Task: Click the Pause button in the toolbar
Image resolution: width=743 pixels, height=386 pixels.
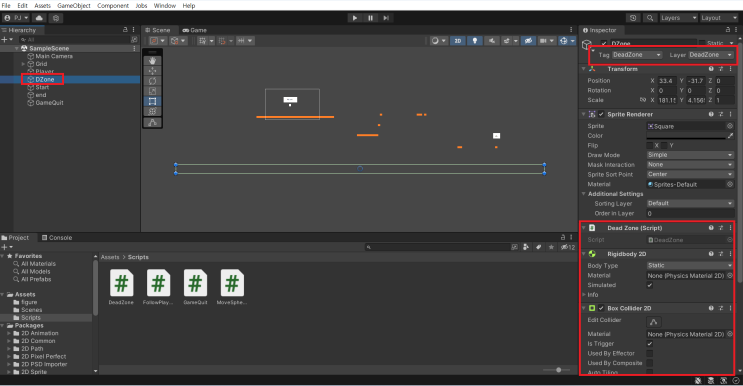Action: click(370, 18)
